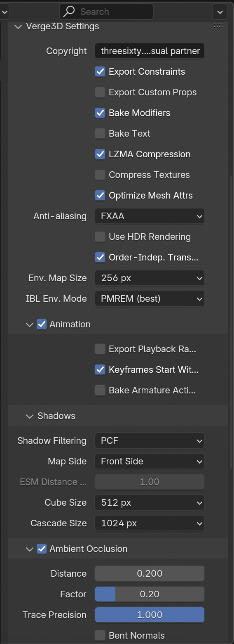234x644 pixels.
Task: Collapse the Verge3D Settings panel
Action: tap(18, 26)
